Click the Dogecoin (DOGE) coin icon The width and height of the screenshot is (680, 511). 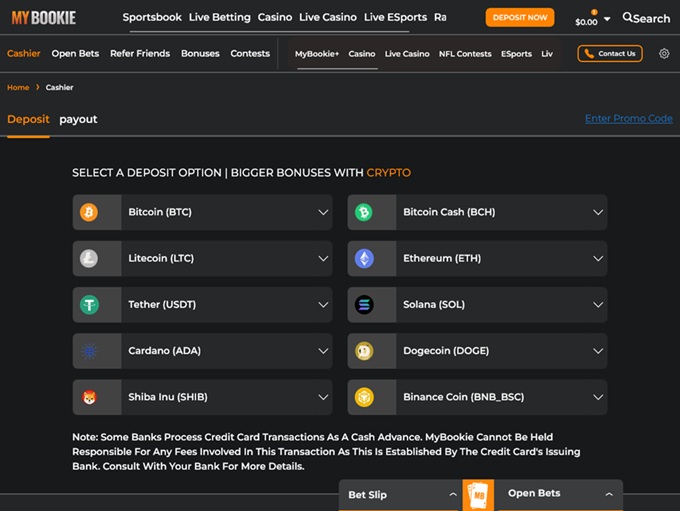(364, 351)
